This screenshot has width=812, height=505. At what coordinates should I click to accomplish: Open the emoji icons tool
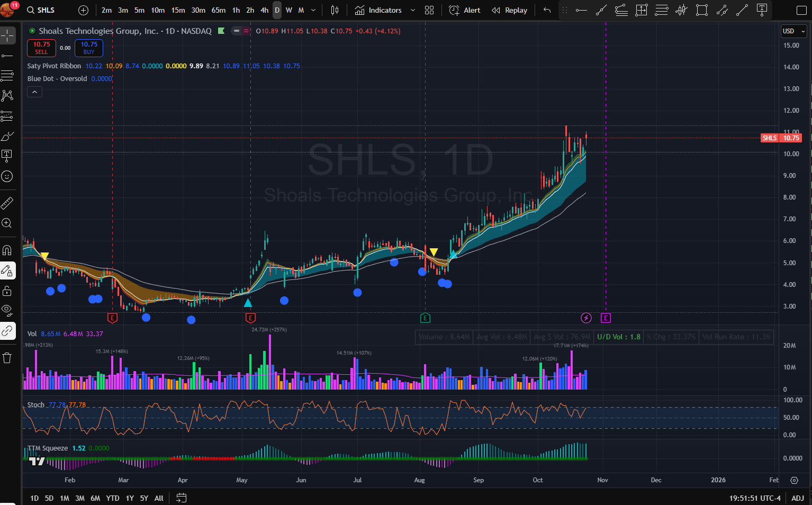point(7,176)
